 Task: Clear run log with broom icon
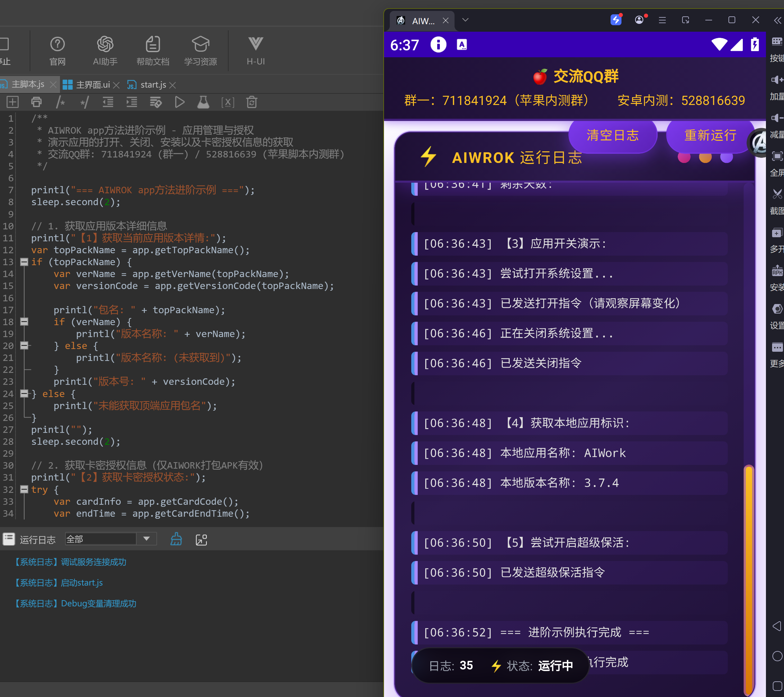tap(176, 539)
